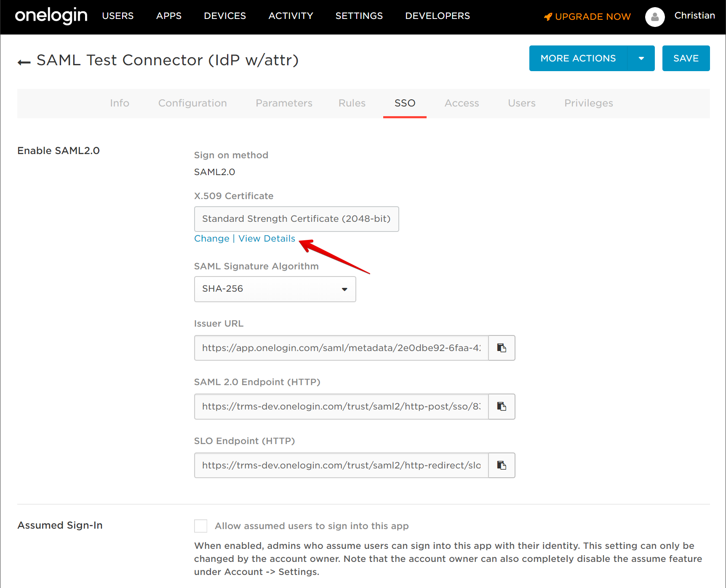
Task: Copy the SLO Endpoint URL
Action: pos(502,465)
